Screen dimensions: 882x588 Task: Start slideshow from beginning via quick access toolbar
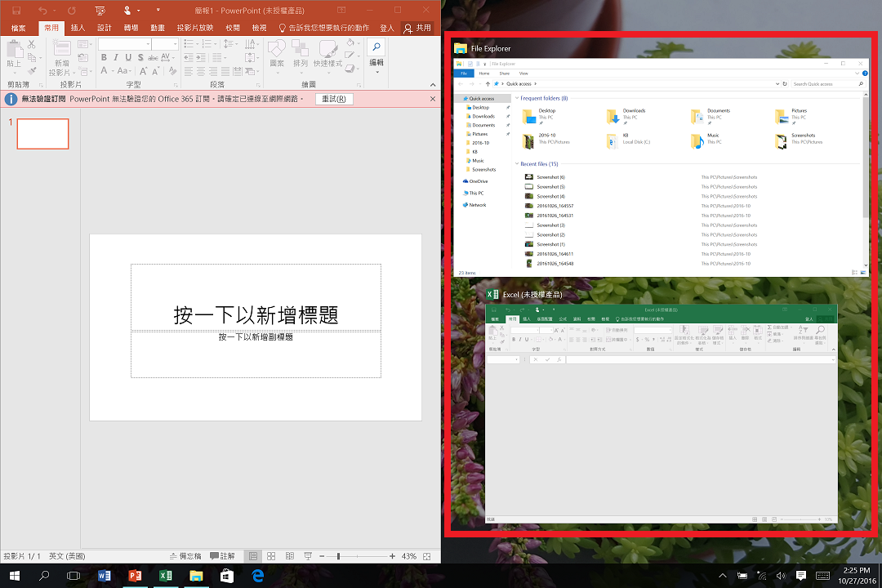tap(100, 10)
